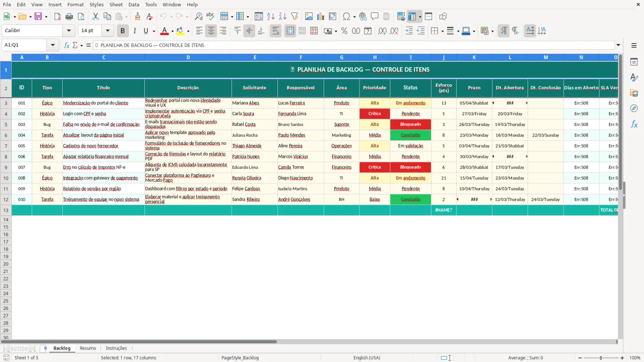Screen dimensions: 644x362
Task: Open sidebar Gallery panel
Action: 634,93
